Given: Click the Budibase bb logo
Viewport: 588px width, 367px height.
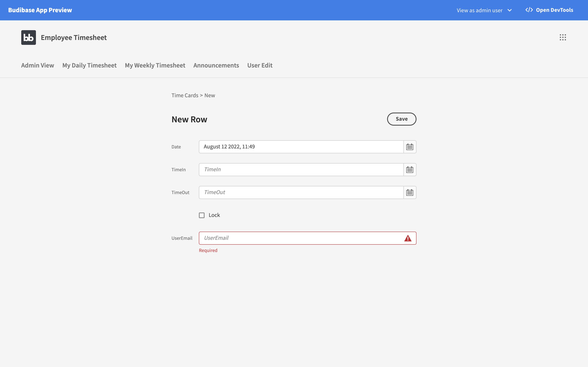Looking at the screenshot, I should [x=28, y=37].
